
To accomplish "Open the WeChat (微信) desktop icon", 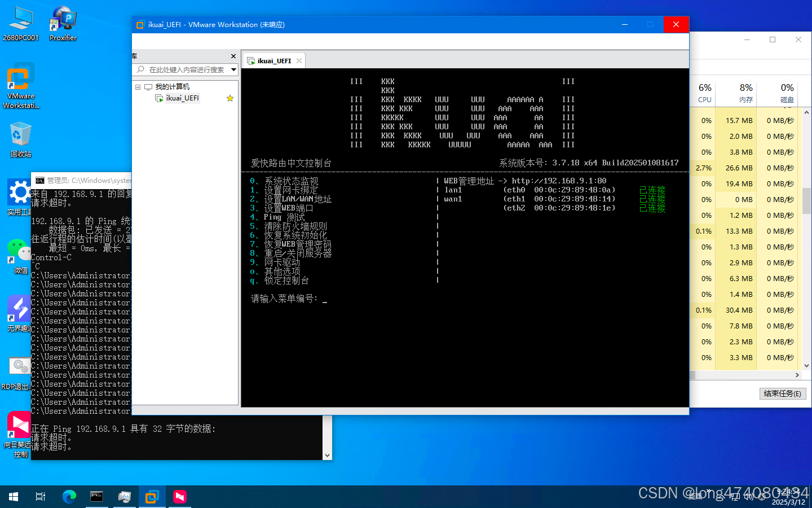I will pos(20,256).
